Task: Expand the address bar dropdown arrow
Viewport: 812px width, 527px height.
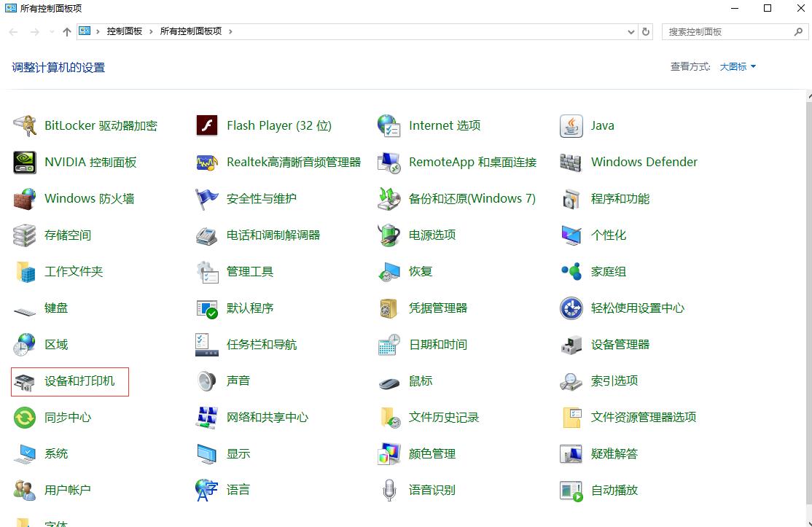Action: point(630,31)
